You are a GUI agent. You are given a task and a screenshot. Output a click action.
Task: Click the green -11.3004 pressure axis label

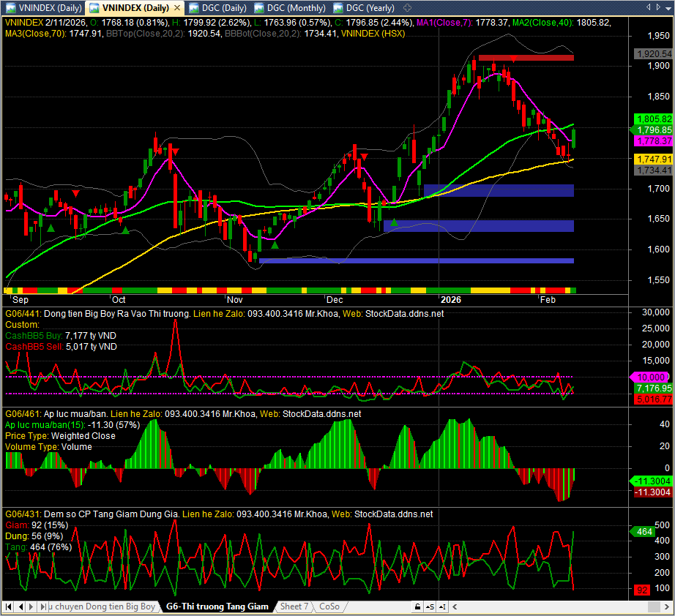click(652, 481)
